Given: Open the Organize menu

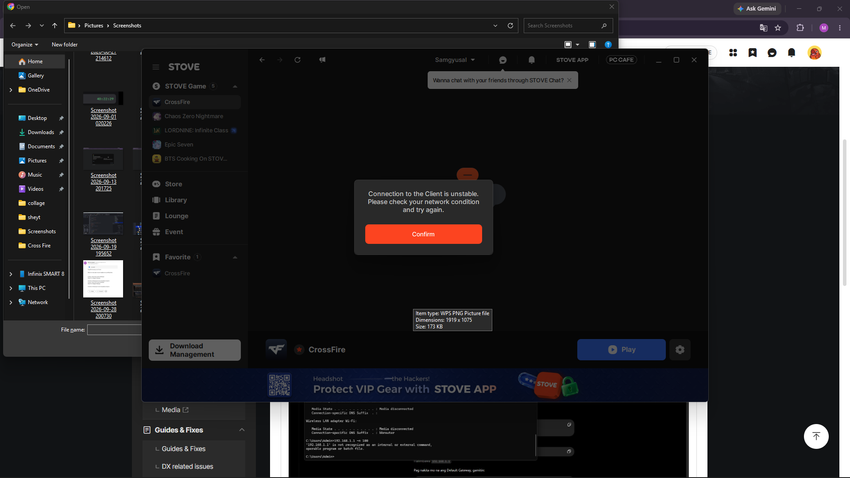Looking at the screenshot, I should [x=24, y=44].
